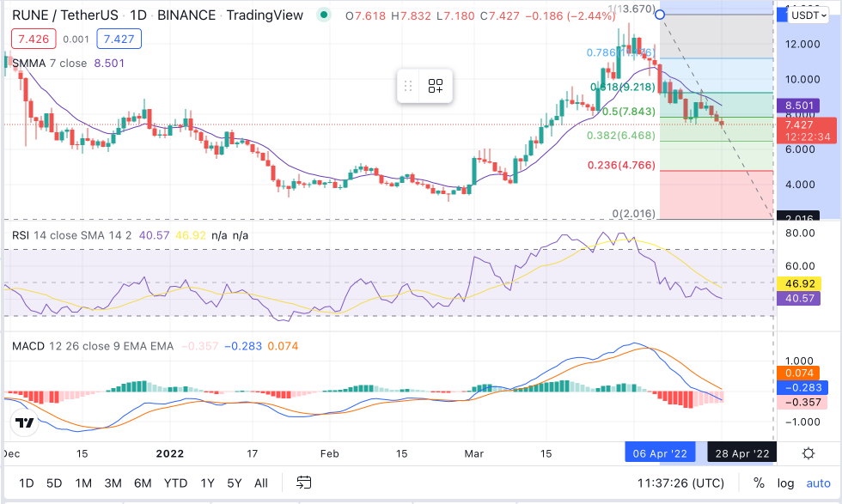Select the RSI 14 indicator legend
The height and width of the screenshot is (504, 842).
click(71, 235)
